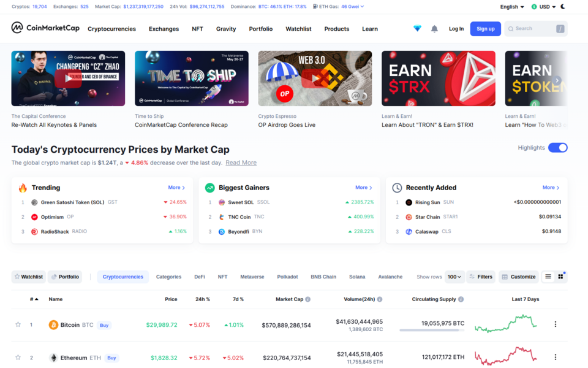The width and height of the screenshot is (588, 368).
Task: Open the Filters button
Action: pos(481,277)
